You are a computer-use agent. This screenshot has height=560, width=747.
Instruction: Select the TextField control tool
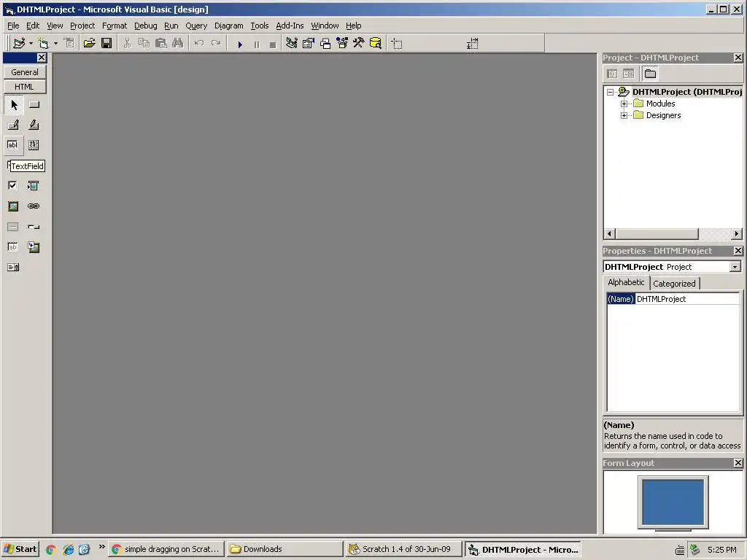14,145
